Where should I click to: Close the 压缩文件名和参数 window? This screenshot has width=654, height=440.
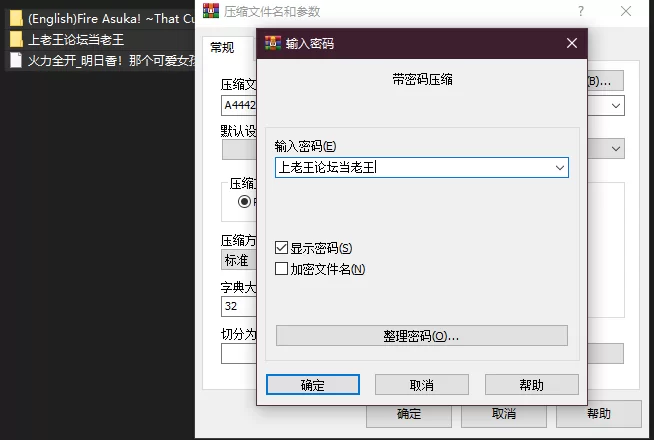(626, 11)
